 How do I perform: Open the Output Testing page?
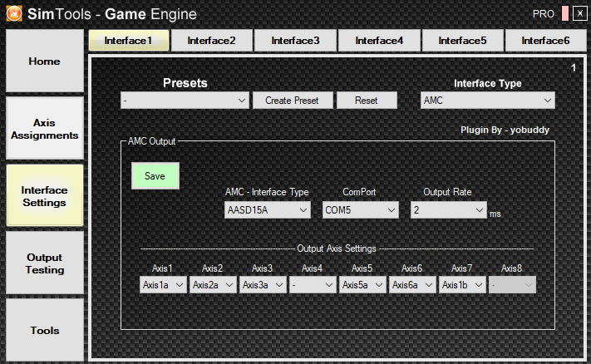(45, 263)
